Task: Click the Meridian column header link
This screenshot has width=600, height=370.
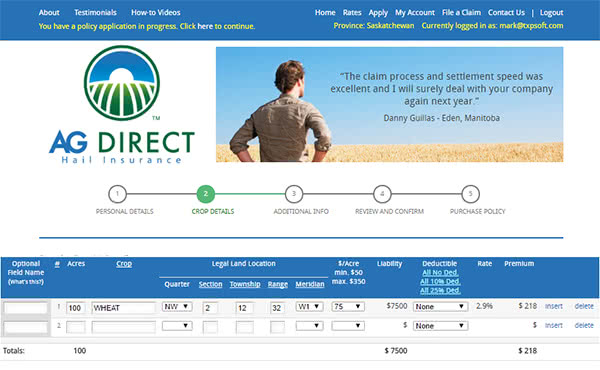Action: click(310, 284)
